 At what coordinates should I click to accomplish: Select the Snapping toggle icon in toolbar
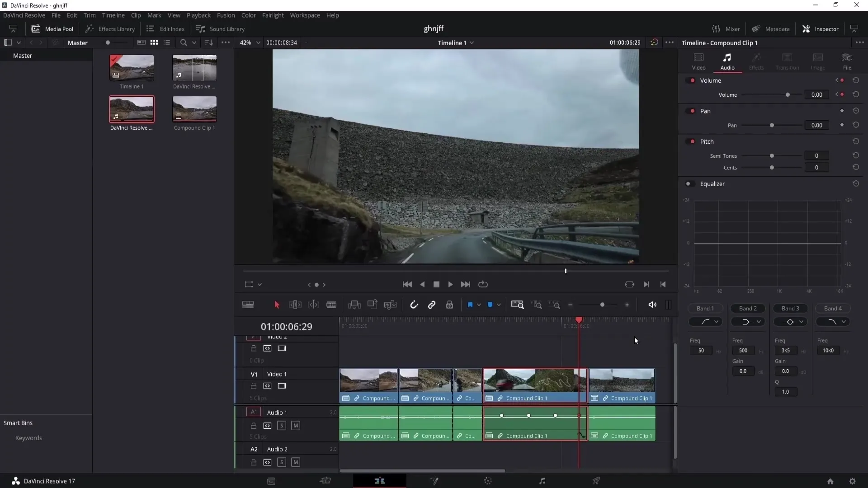[413, 305]
